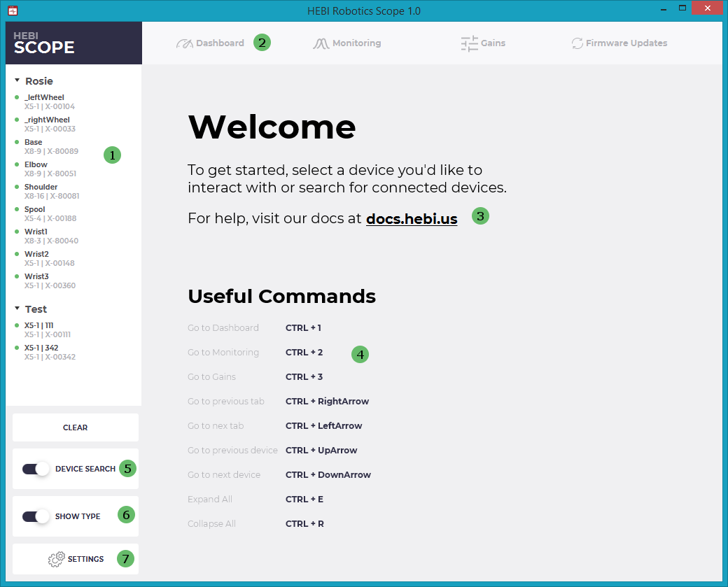Click green status dot next to Base
Screen dimensions: 728x587
pyautogui.click(x=17, y=142)
